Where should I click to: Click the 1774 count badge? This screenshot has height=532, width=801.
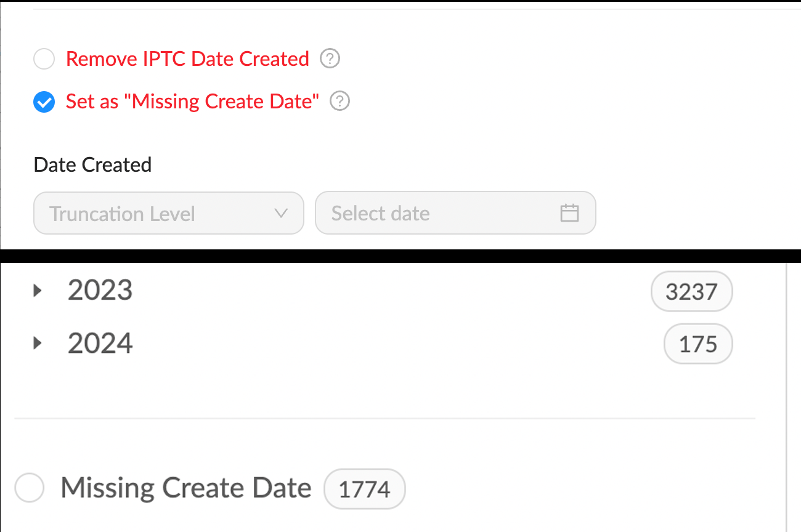365,490
